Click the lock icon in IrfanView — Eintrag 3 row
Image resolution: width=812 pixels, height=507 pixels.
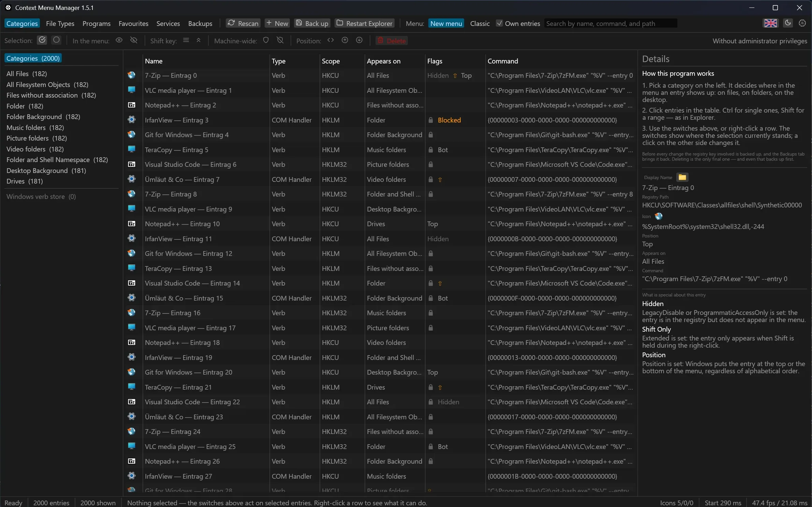pyautogui.click(x=431, y=120)
